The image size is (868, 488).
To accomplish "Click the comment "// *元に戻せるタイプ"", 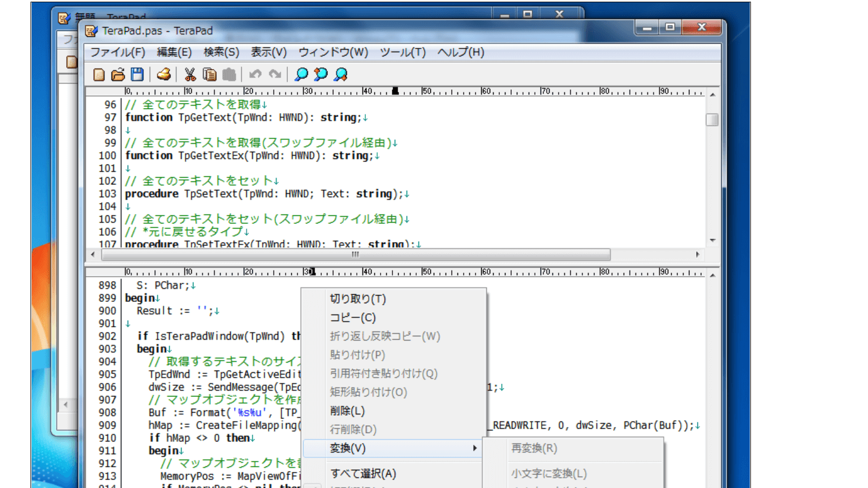I will tap(184, 232).
